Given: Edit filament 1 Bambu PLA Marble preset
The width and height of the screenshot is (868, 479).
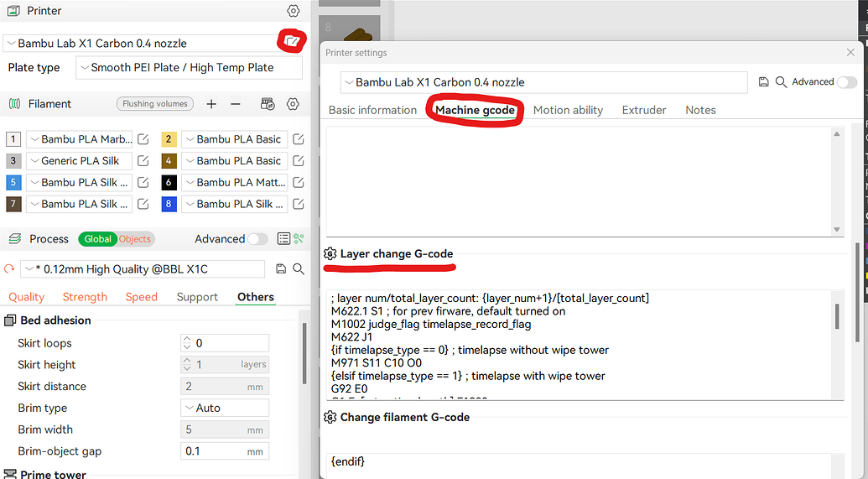Looking at the screenshot, I should tap(143, 139).
